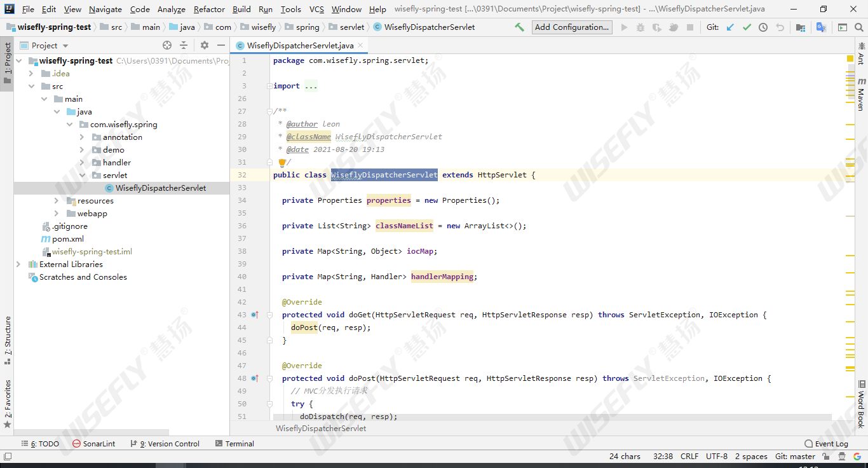
Task: Click Run with Coverage icon
Action: coord(657,27)
